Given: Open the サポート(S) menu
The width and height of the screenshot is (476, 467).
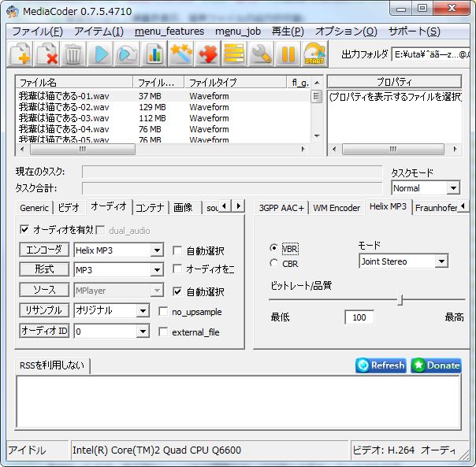Looking at the screenshot, I should [x=414, y=32].
